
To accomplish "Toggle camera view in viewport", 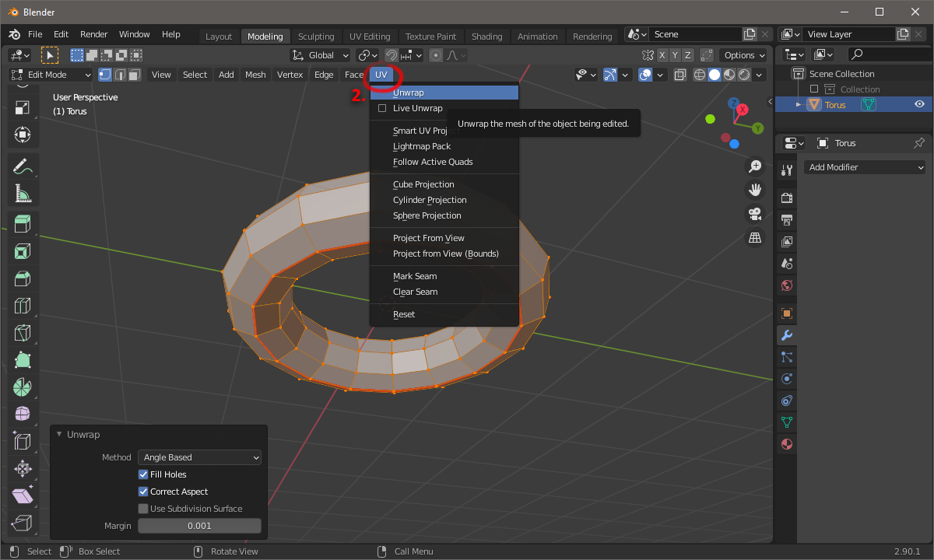I will click(x=754, y=214).
